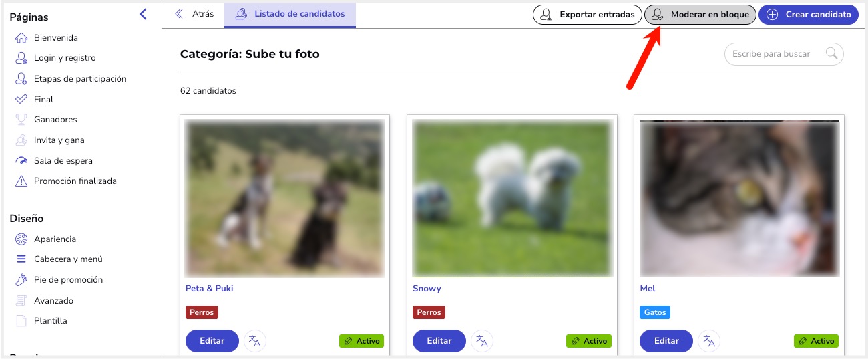Click the Perros tag on Peta & Puki
868x359 pixels.
click(202, 312)
